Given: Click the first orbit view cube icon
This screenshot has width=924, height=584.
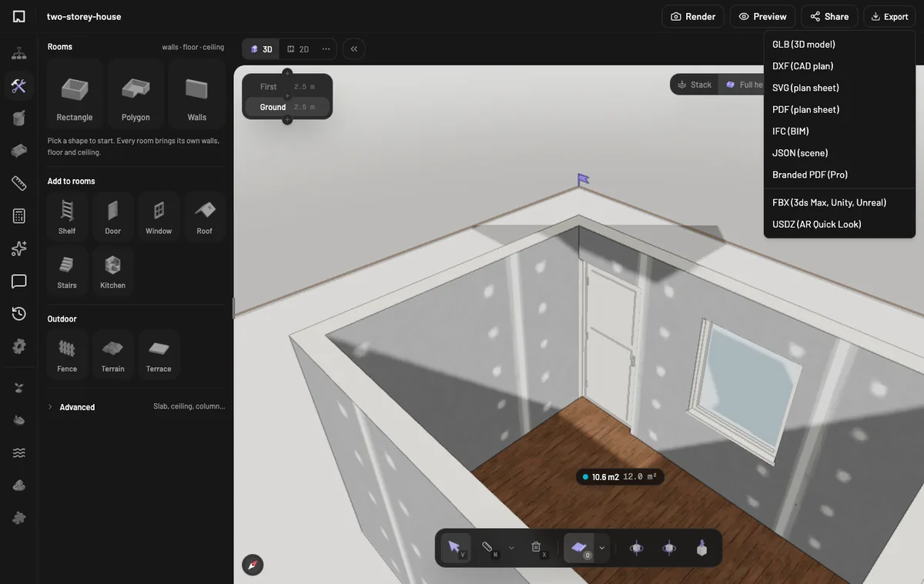Looking at the screenshot, I should point(637,548).
